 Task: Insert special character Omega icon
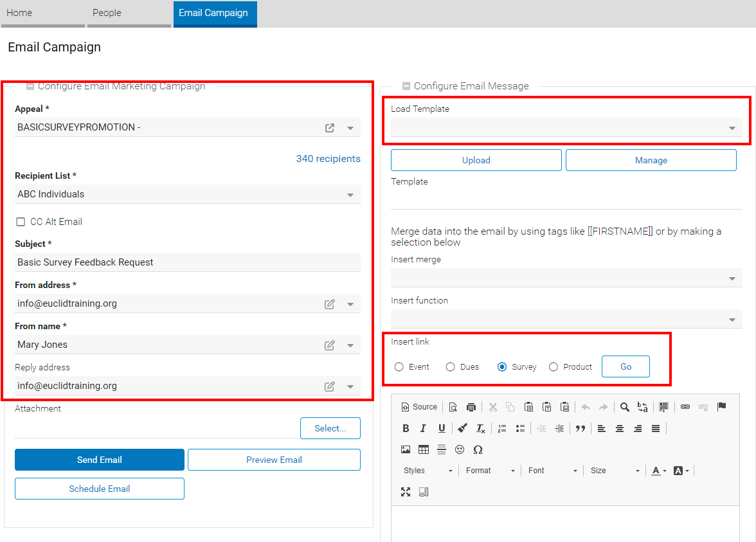click(478, 449)
